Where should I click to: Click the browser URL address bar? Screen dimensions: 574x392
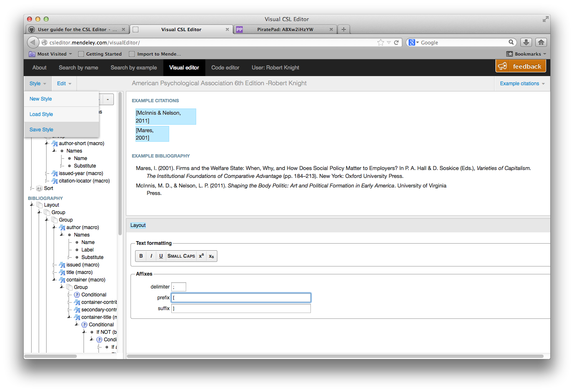pos(212,42)
